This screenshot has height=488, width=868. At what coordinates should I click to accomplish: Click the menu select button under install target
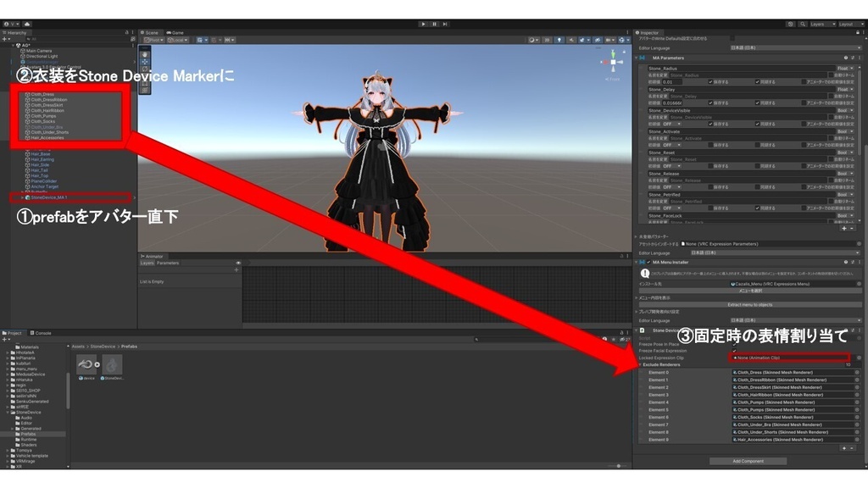click(749, 291)
